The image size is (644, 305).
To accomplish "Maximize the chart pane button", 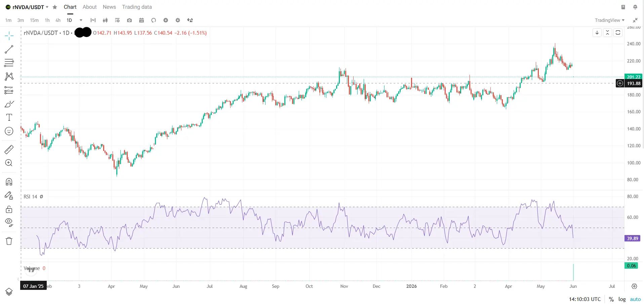I will [618, 33].
